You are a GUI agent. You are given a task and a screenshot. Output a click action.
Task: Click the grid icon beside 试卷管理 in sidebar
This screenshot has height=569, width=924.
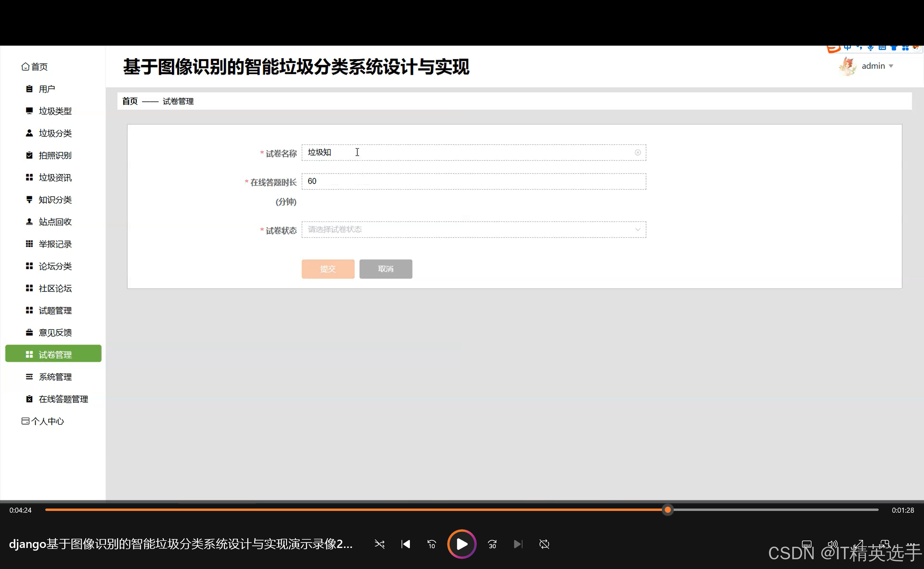point(29,354)
